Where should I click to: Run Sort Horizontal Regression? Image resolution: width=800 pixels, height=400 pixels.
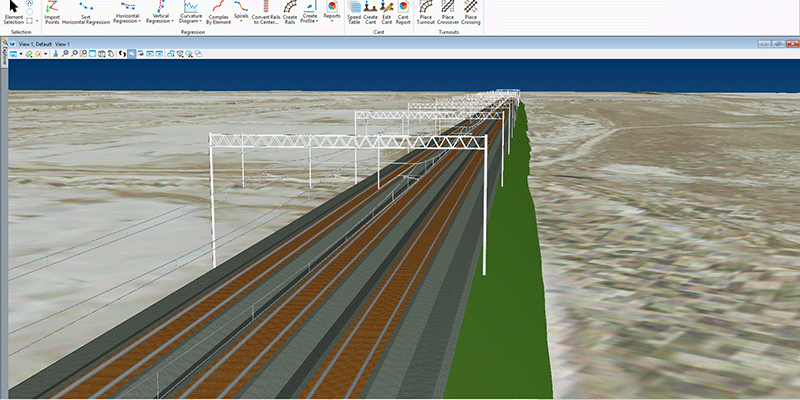point(86,12)
